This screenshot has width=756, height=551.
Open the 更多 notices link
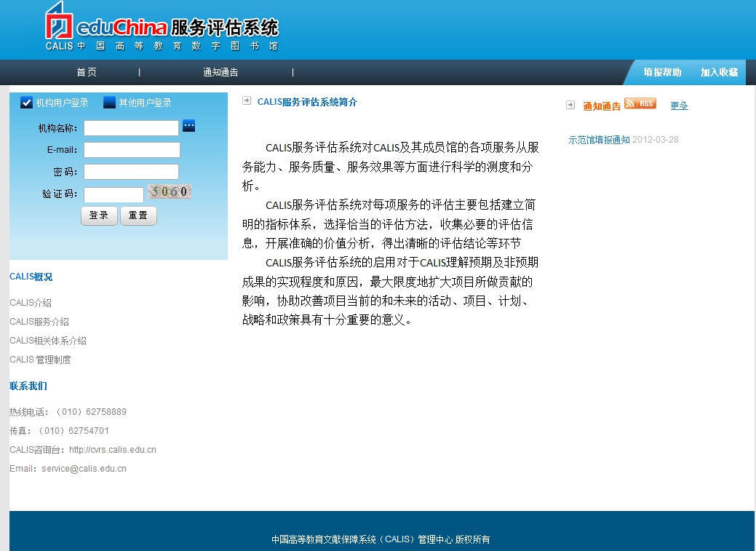tap(680, 106)
